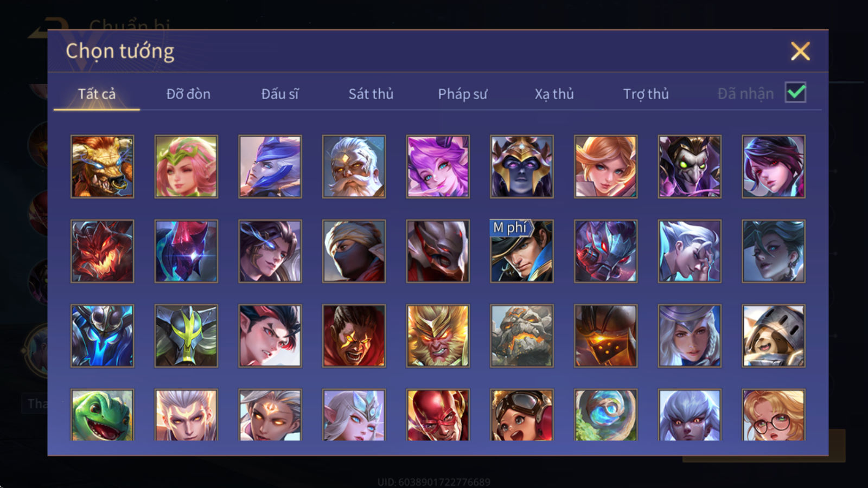Pick the green frog hero portrait
The height and width of the screenshot is (488, 868).
click(102, 415)
